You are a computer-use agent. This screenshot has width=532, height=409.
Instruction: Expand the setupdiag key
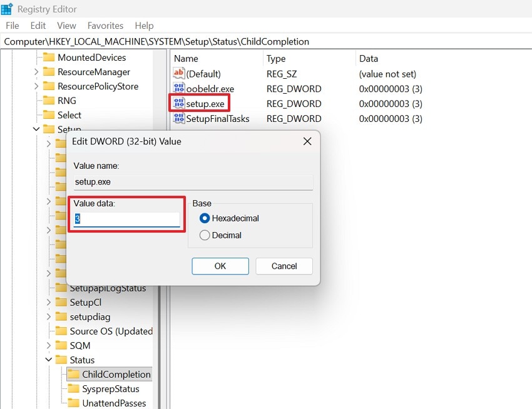click(x=49, y=316)
